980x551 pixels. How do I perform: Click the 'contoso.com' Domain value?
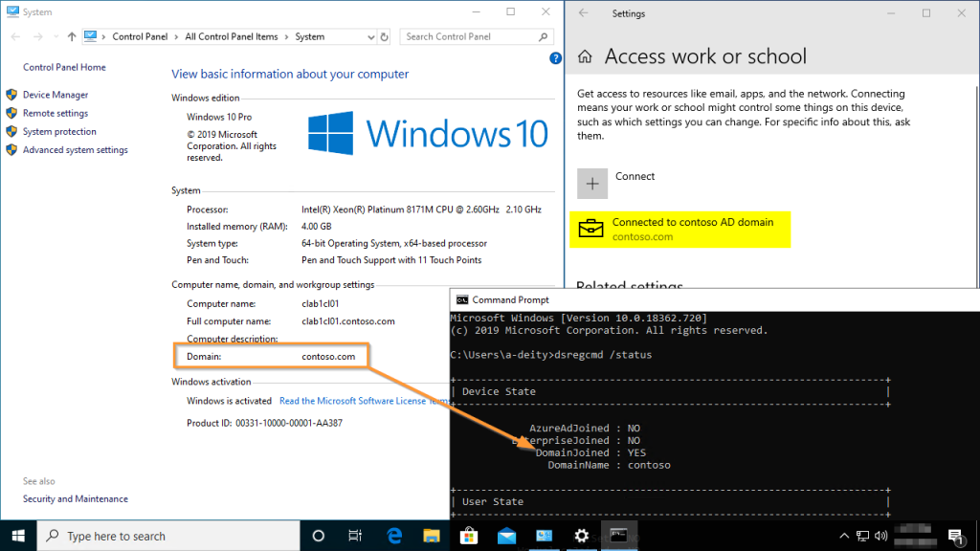328,356
